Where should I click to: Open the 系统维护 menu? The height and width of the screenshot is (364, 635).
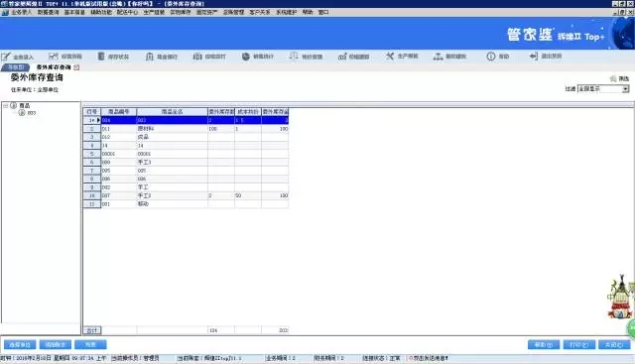pos(287,12)
